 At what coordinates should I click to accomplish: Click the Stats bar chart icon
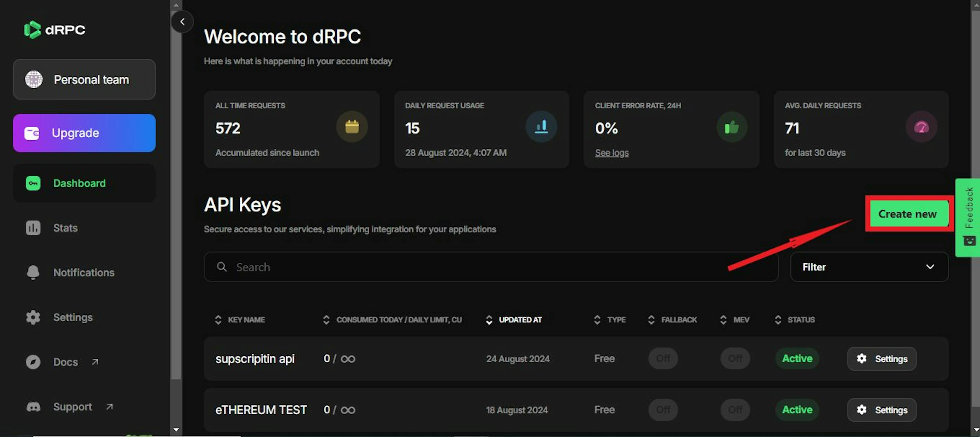point(33,228)
